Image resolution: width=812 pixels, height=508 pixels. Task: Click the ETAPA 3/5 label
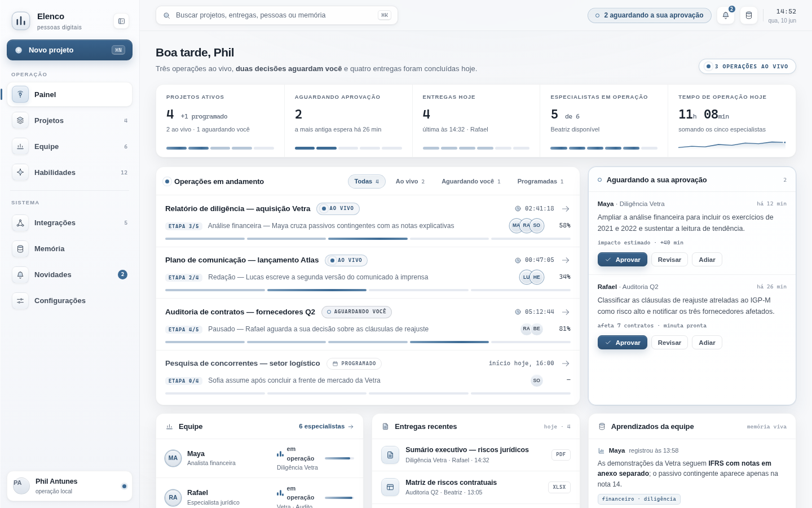coord(184,226)
